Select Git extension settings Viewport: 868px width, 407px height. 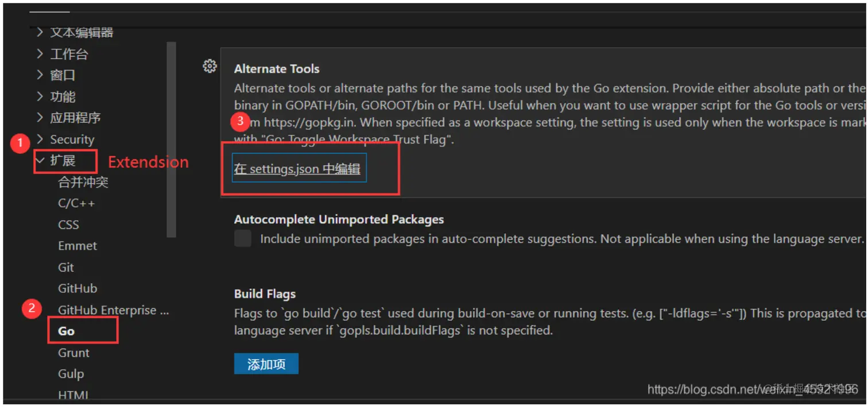coord(66,267)
